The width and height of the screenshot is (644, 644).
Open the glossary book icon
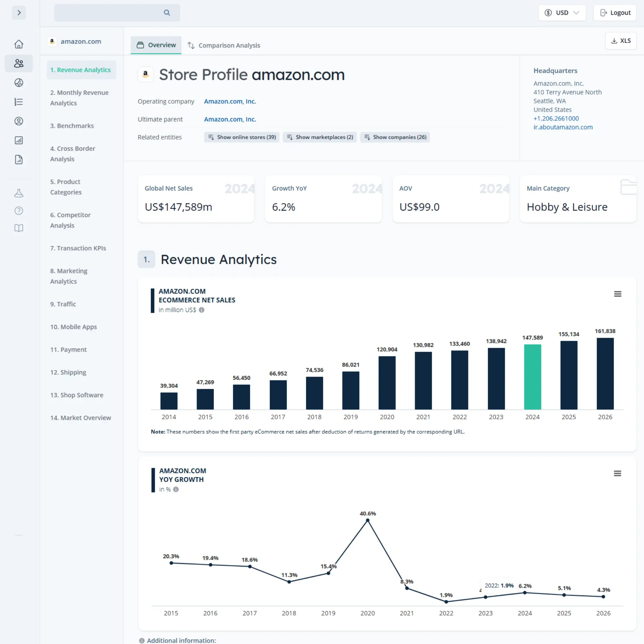point(19,228)
